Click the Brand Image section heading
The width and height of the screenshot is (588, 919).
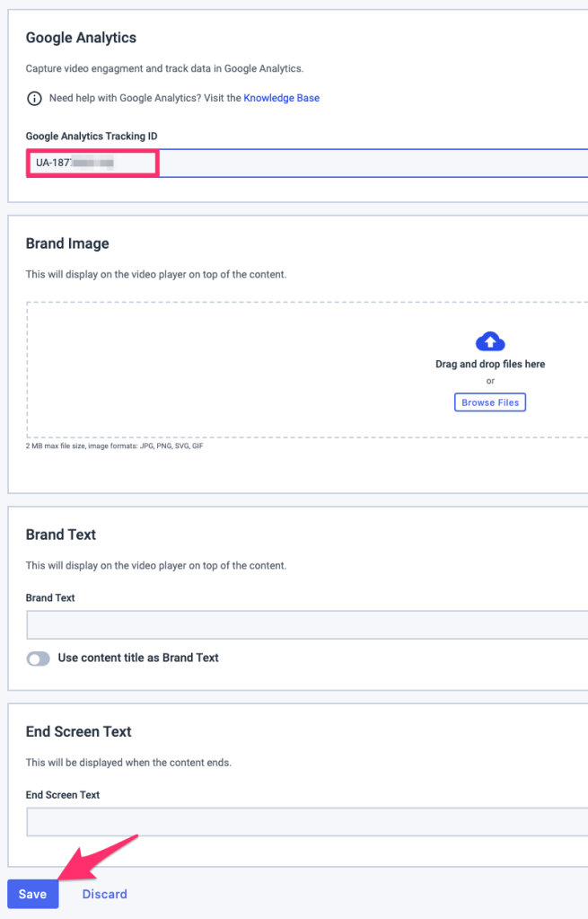pos(67,243)
